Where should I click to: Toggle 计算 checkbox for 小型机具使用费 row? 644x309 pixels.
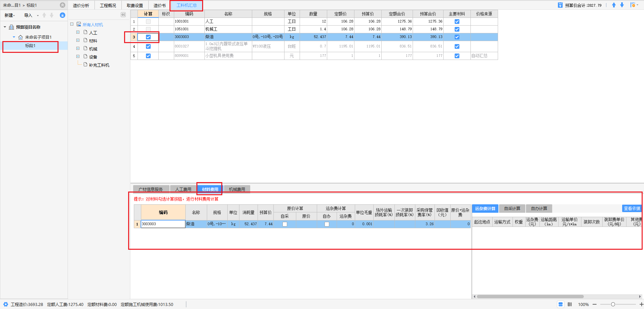point(148,56)
